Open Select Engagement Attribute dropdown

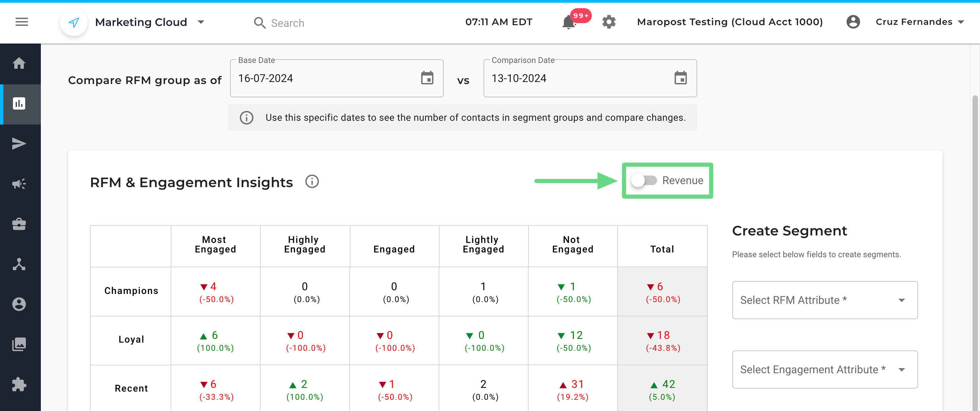point(824,369)
